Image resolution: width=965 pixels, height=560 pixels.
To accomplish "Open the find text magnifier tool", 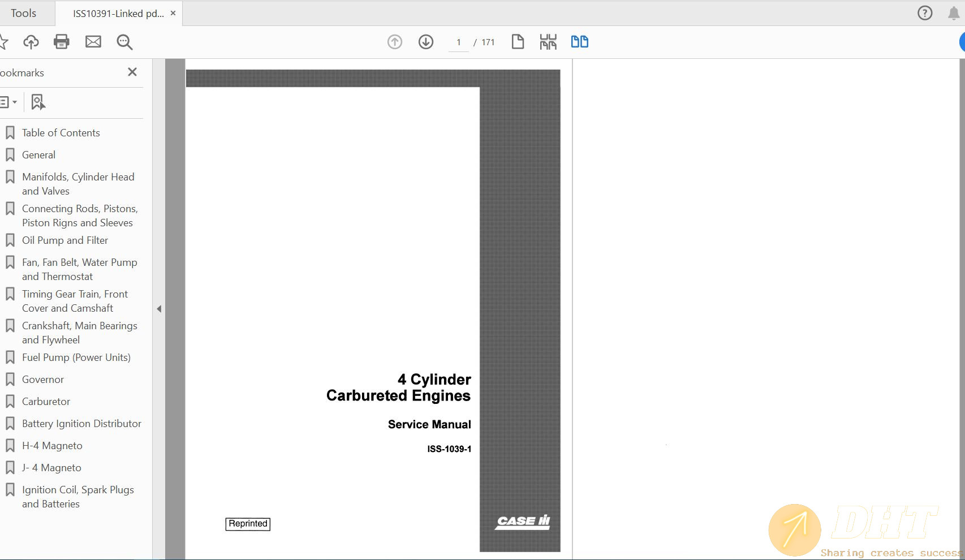I will (x=124, y=42).
